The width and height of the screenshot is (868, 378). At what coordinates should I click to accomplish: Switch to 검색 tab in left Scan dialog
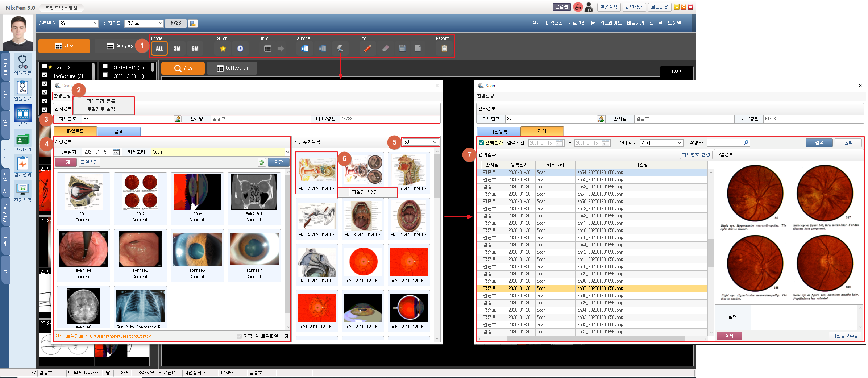tap(119, 132)
